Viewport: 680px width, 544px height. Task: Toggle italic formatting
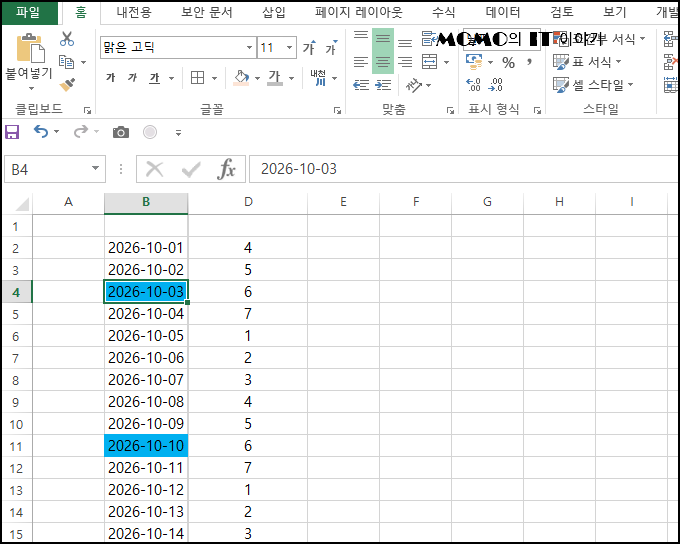tap(132, 78)
